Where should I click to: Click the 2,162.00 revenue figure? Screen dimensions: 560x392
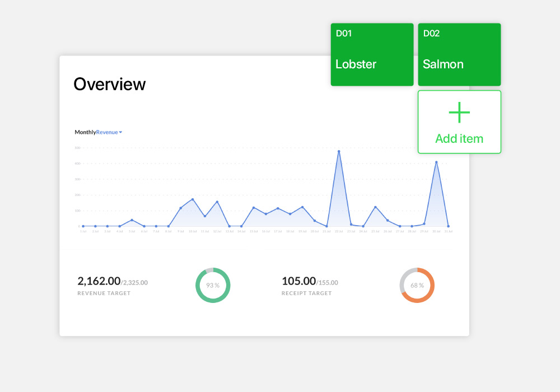(x=99, y=281)
